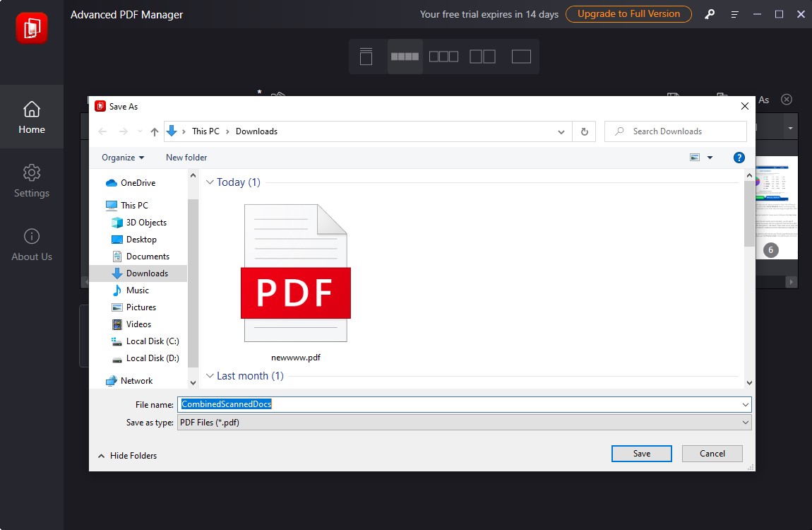Save the file as CombinedScannedDocs
The width and height of the screenshot is (812, 530).
641,453
